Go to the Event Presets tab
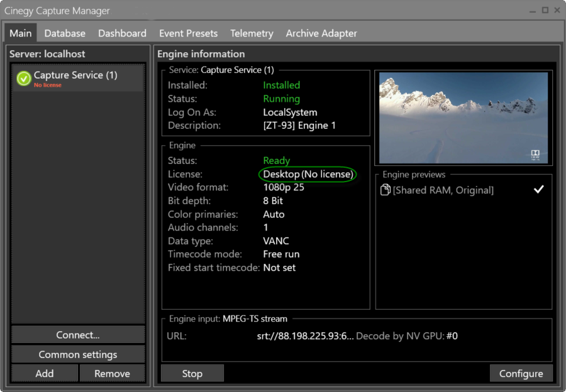Image resolution: width=566 pixels, height=392 pixels. (x=188, y=33)
